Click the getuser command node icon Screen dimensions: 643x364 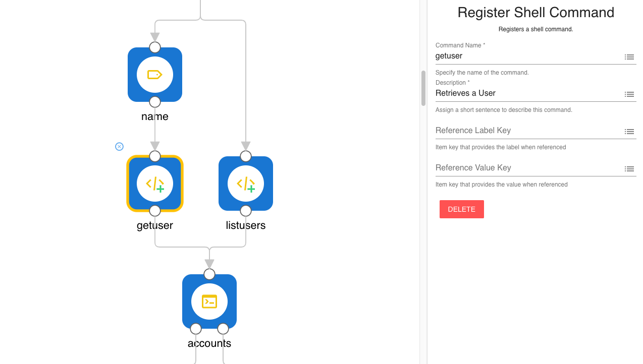tap(155, 184)
